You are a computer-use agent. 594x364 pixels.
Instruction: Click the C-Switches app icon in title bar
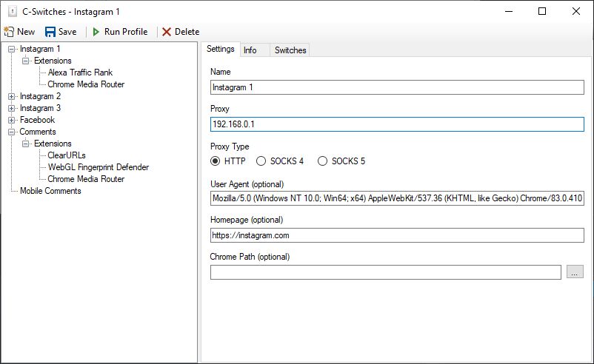[x=10, y=11]
